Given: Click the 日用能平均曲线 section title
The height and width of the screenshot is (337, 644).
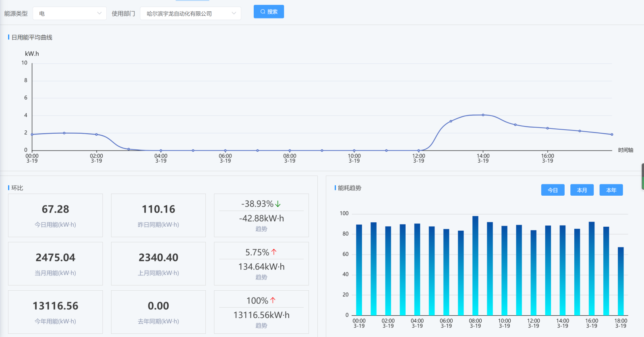Looking at the screenshot, I should point(32,37).
